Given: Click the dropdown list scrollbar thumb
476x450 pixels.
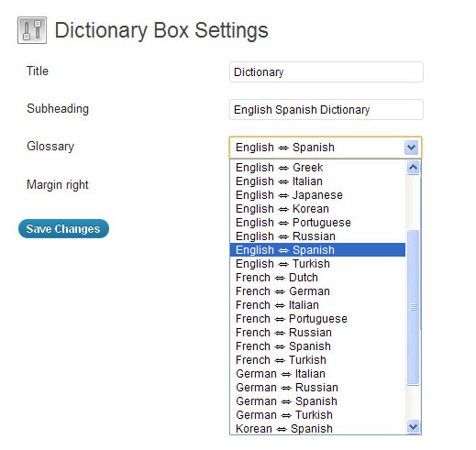Looking at the screenshot, I should pos(413,307).
